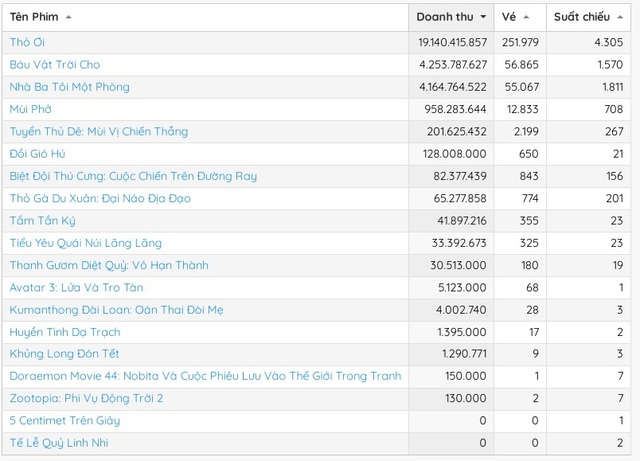Open Tuyển Thủ Dê: Mùi Vị Chiến Thắng
Viewport: 640px width, 461px height.
pos(98,131)
